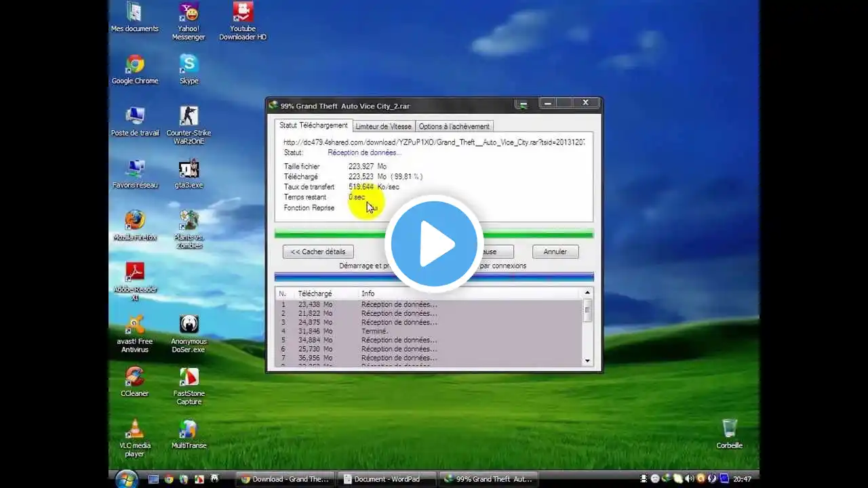This screenshot has width=868, height=488.
Task: Open Google Chrome desktop icon
Action: (134, 70)
